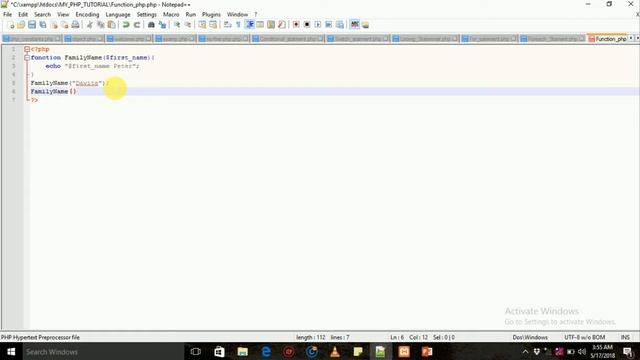Start macro recording with red dot icon
Viewport: 640px width, 360px height.
point(296,25)
